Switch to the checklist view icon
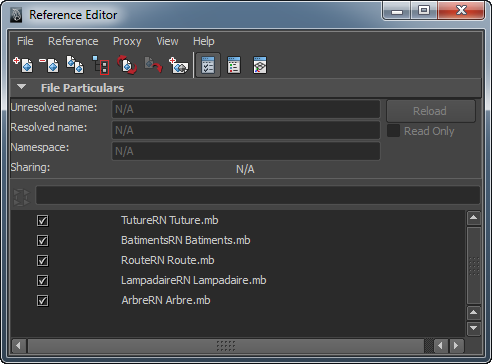Image resolution: width=492 pixels, height=364 pixels. (208, 65)
